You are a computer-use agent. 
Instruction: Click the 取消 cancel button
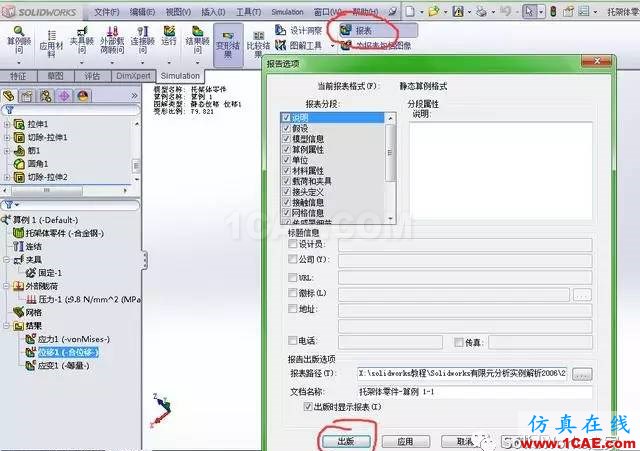pos(465,441)
